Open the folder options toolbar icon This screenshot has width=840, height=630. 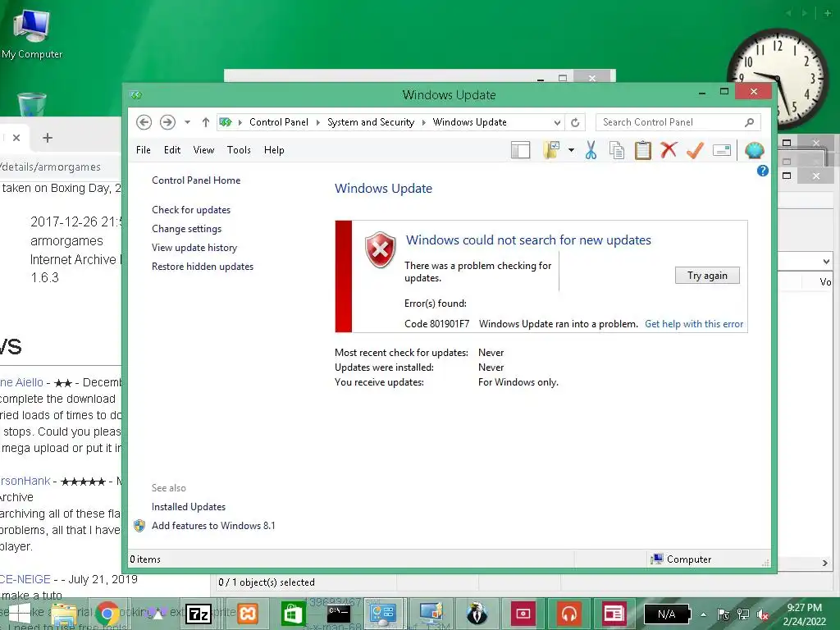click(x=551, y=151)
